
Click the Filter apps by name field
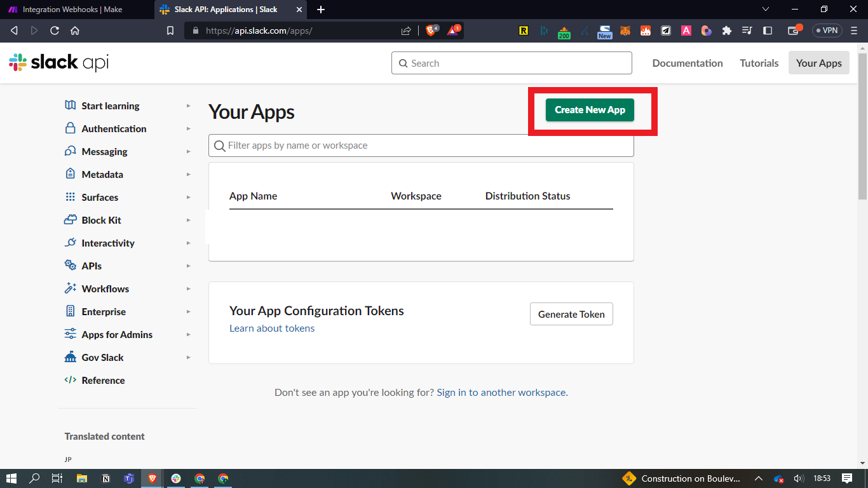[421, 146]
